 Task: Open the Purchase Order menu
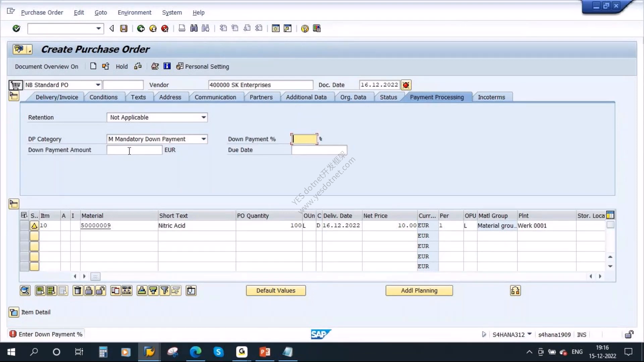(42, 12)
